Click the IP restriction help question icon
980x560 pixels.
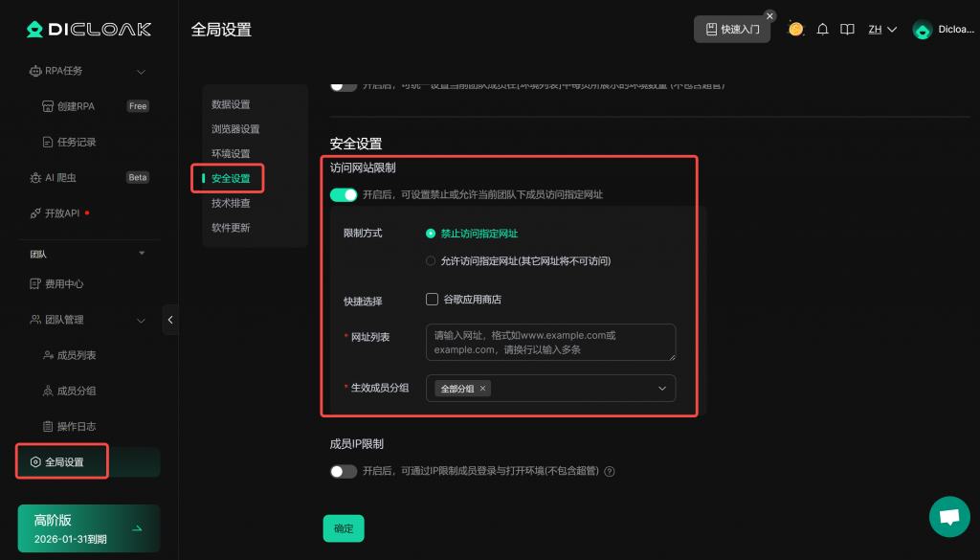tap(610, 471)
